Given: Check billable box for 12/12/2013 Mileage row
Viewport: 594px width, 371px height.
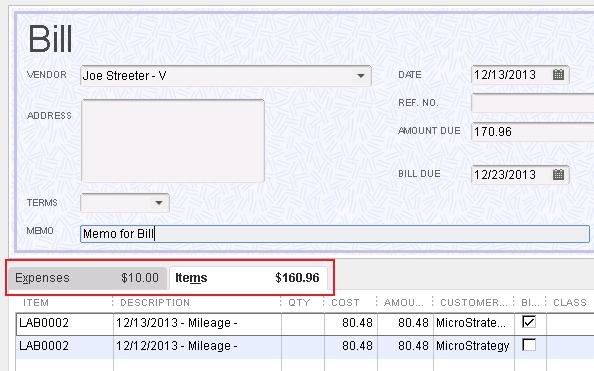Looking at the screenshot, I should pyautogui.click(x=529, y=345).
